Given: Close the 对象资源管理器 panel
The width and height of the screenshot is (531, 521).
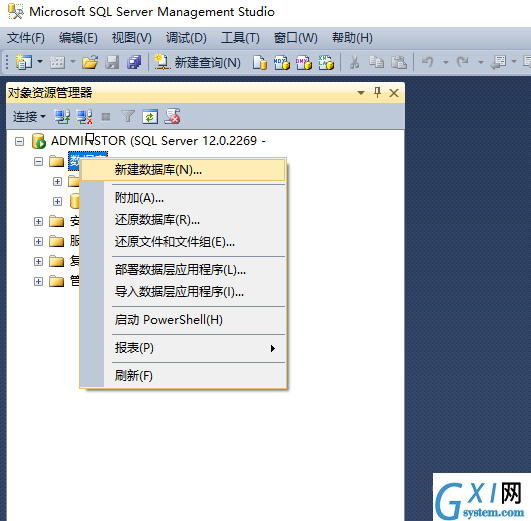Looking at the screenshot, I should coord(394,92).
